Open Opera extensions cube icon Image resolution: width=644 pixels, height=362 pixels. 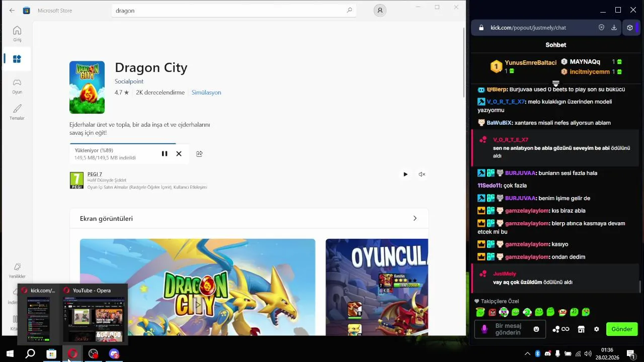tap(630, 28)
